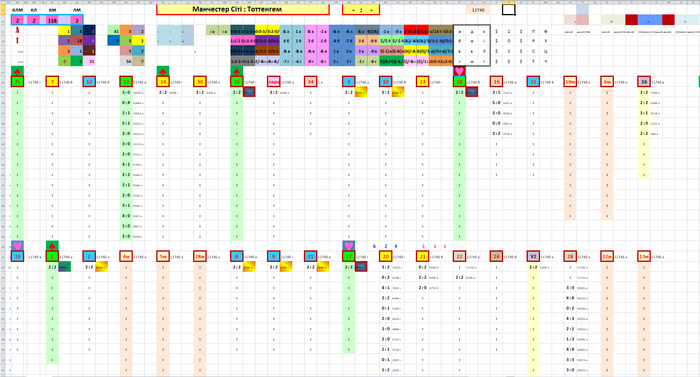The image size is (700, 377).
Task: Click the club symbol above cell 35
Action: pos(17,71)
